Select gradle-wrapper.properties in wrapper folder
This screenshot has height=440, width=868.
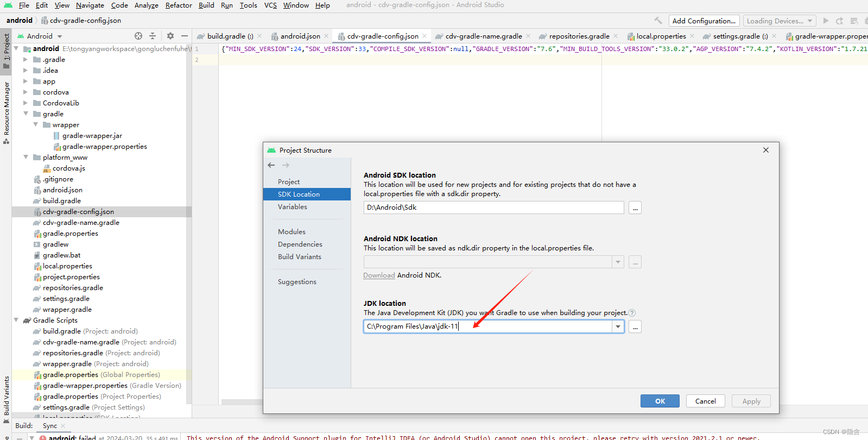tap(104, 147)
